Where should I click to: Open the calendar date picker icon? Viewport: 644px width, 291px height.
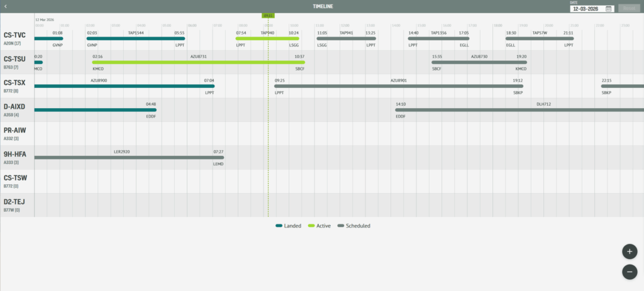pyautogui.click(x=609, y=9)
